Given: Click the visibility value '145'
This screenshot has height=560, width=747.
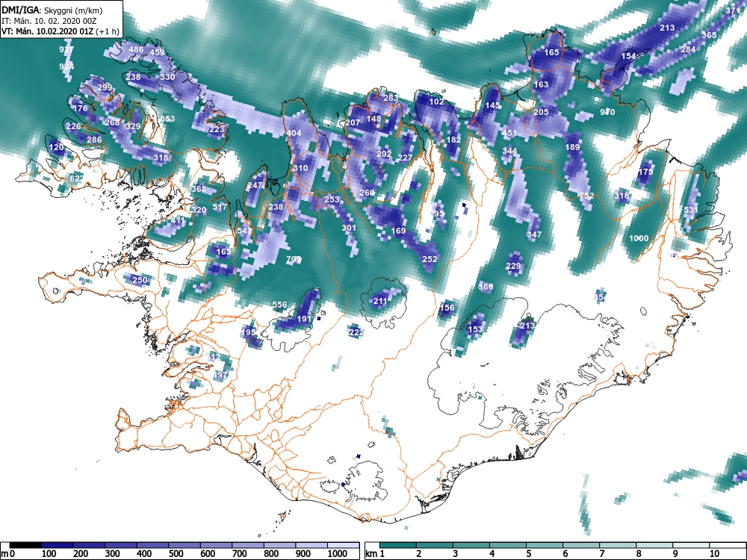Looking at the screenshot, I should click(x=492, y=105).
